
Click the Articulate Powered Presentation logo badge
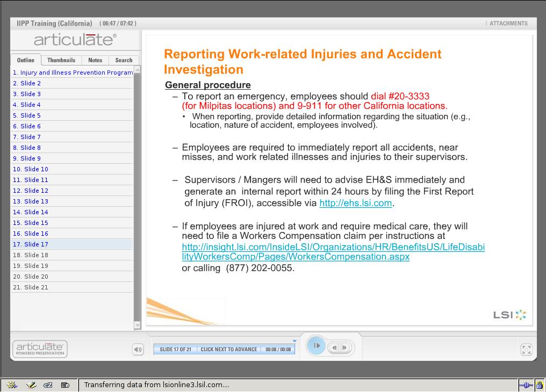[x=40, y=349]
